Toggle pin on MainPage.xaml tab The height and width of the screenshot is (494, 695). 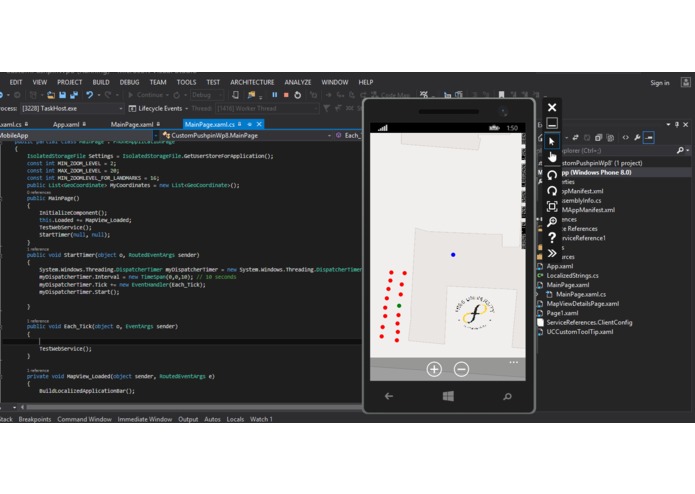coord(158,124)
